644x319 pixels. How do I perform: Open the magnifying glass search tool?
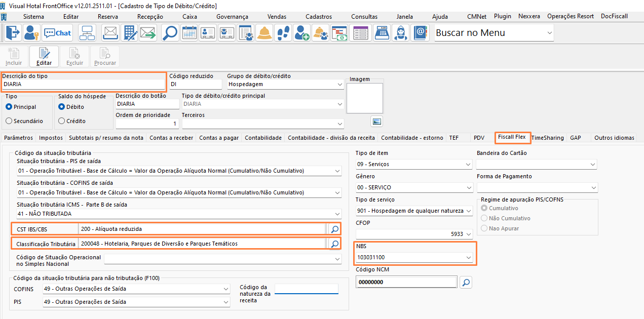pyautogui.click(x=170, y=33)
